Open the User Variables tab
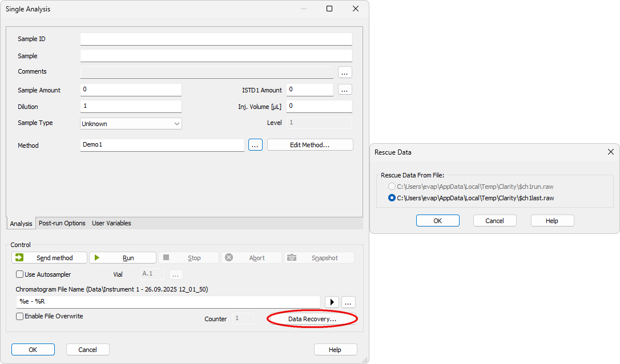The width and height of the screenshot is (620, 364). click(x=111, y=223)
